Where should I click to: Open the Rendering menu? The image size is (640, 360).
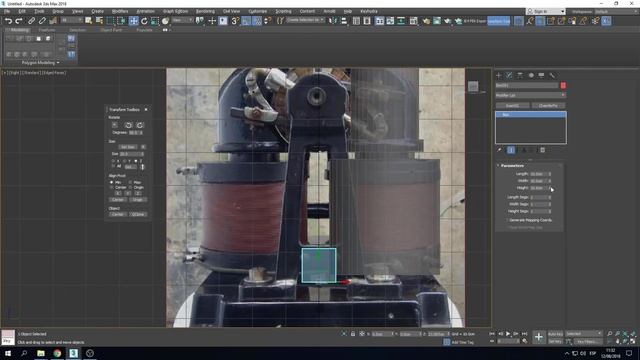tap(205, 11)
